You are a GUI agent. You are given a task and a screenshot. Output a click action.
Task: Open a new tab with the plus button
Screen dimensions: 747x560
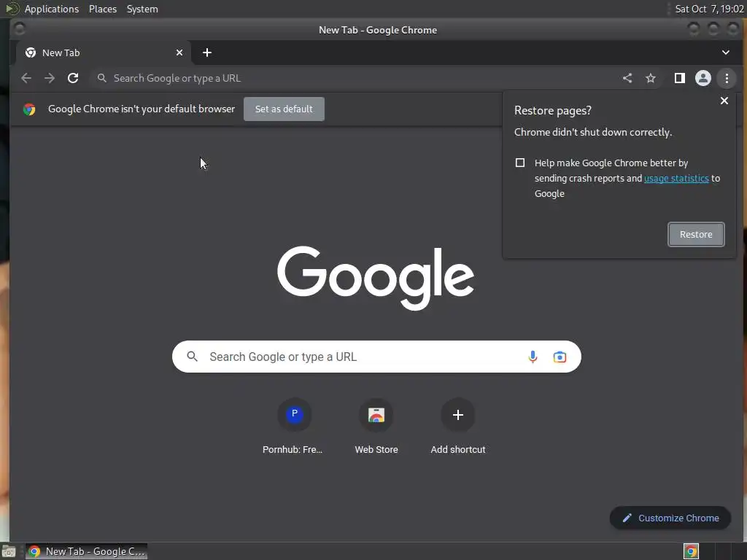206,52
